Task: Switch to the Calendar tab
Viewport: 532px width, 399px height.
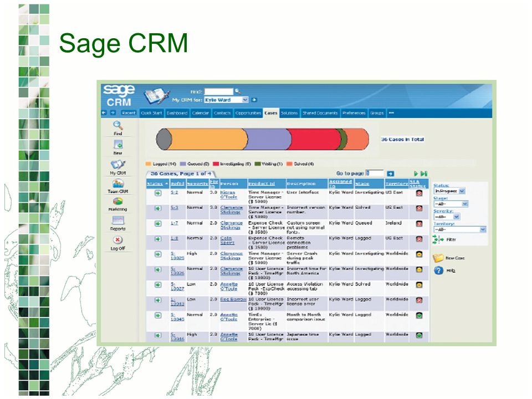Action: coord(200,113)
